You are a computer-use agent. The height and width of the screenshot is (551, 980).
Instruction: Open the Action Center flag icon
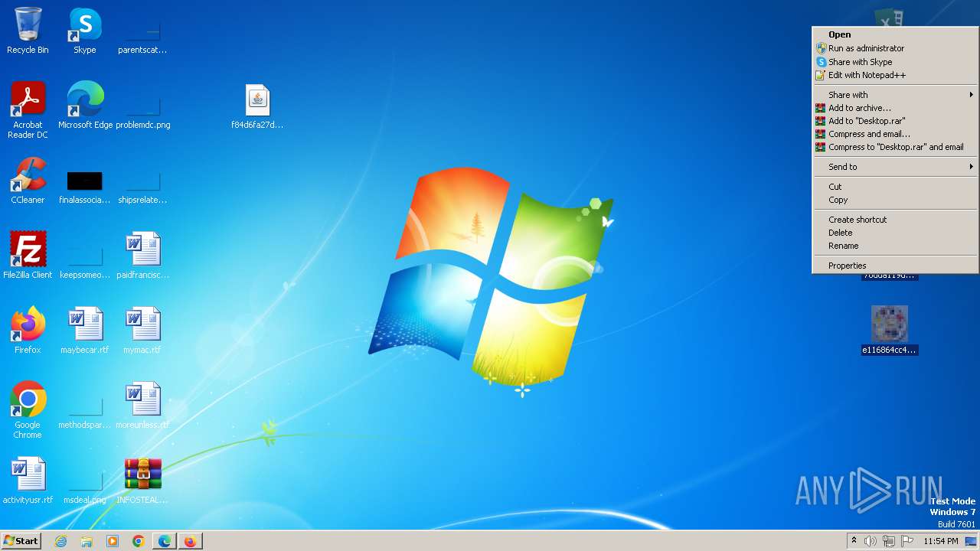click(x=907, y=541)
